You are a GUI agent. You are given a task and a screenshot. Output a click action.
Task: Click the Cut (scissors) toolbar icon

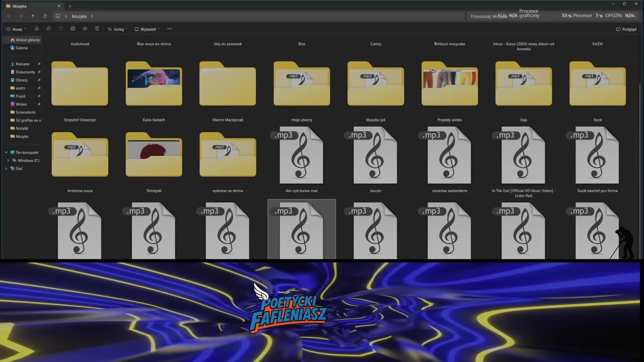pos(37,29)
